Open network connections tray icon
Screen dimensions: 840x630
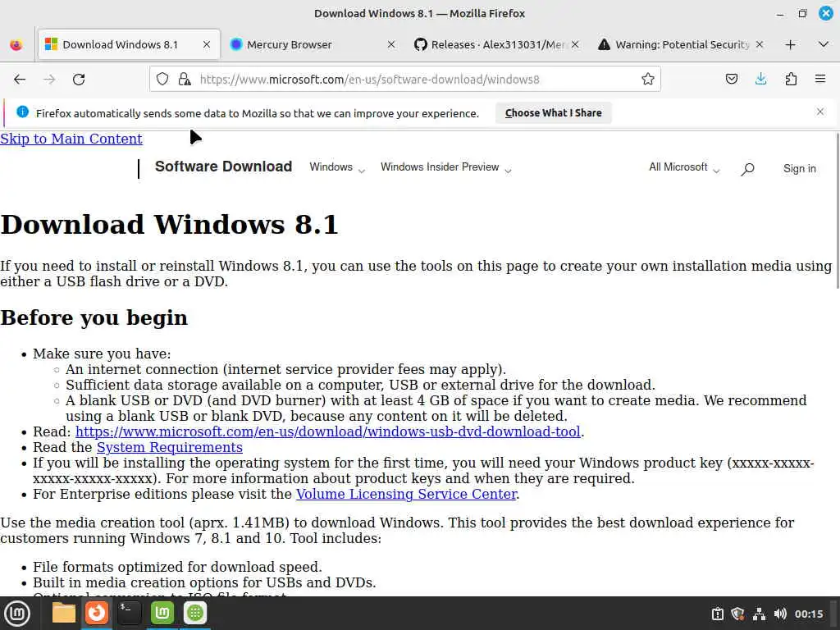click(759, 614)
